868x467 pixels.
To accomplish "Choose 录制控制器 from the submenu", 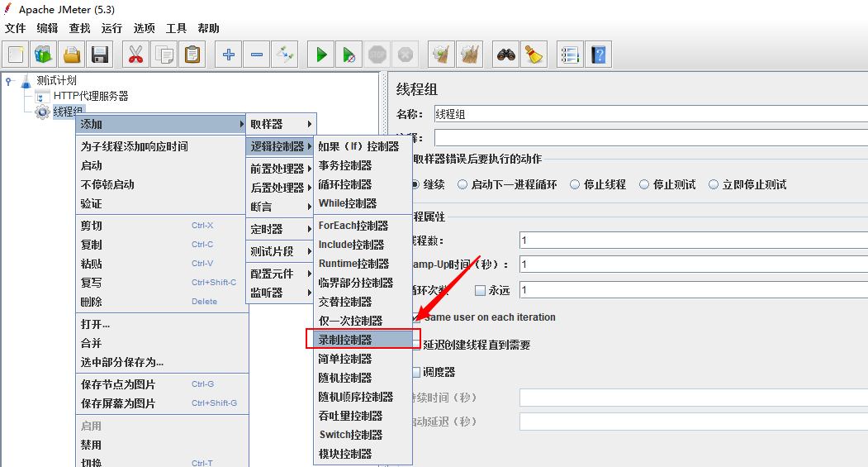I will (x=363, y=340).
